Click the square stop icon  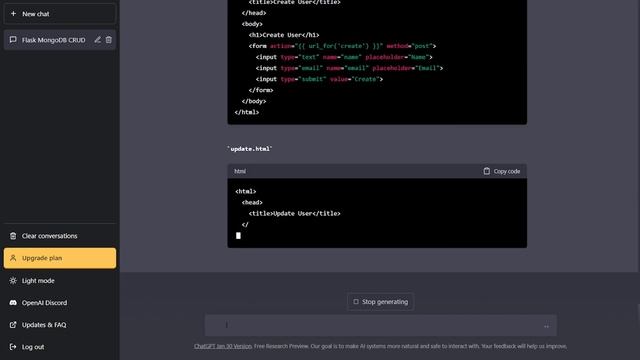356,302
